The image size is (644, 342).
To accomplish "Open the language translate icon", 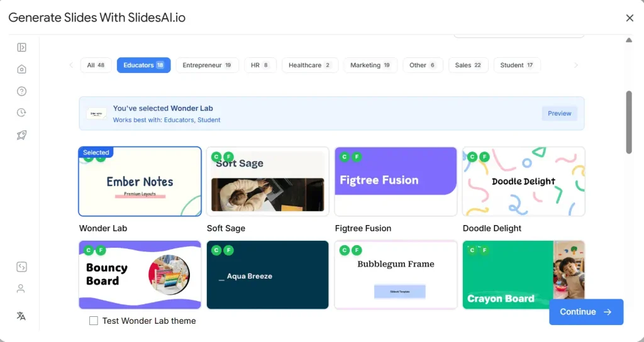I will coord(21,316).
